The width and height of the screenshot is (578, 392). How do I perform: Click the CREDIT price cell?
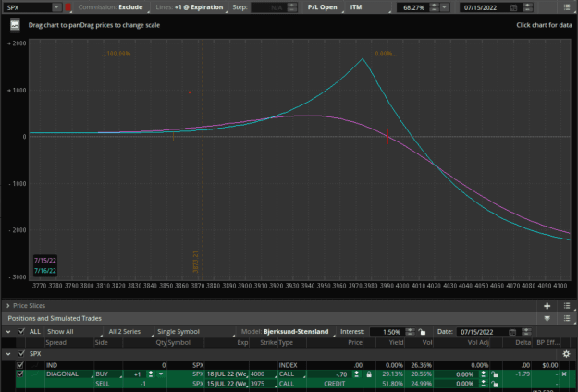pos(335,384)
